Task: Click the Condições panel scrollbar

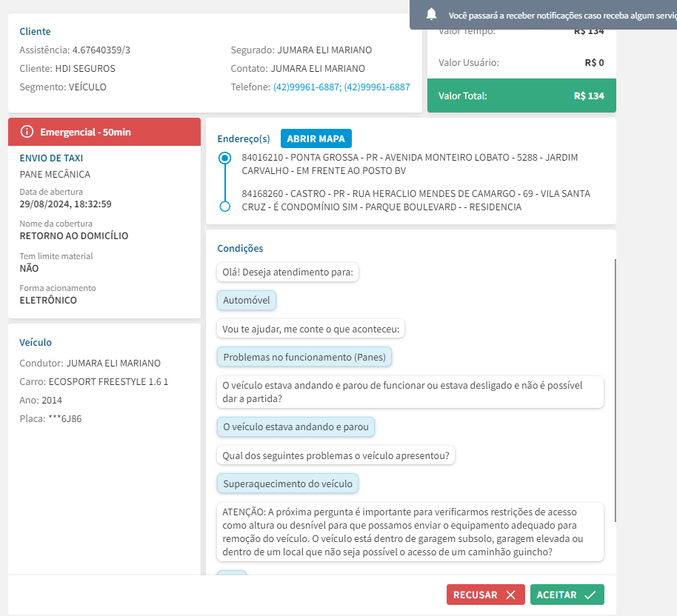Action: pos(615,385)
